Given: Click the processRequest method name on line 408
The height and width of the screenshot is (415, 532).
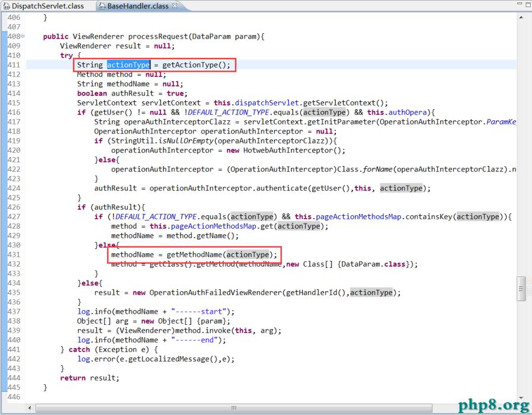Looking at the screenshot, I should pos(158,36).
